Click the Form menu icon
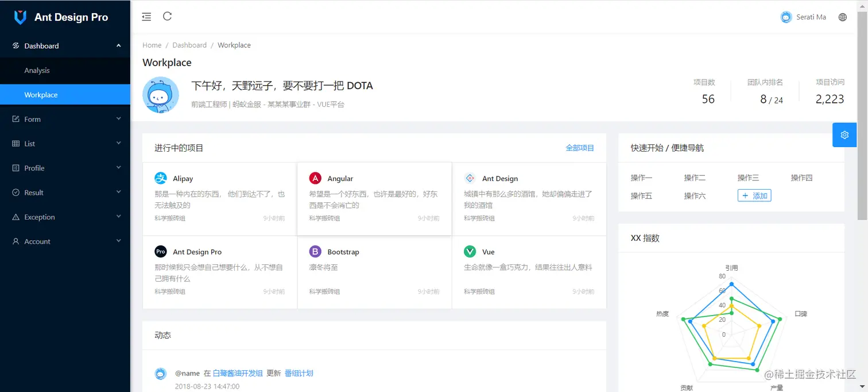The width and height of the screenshot is (868, 392). tap(16, 119)
